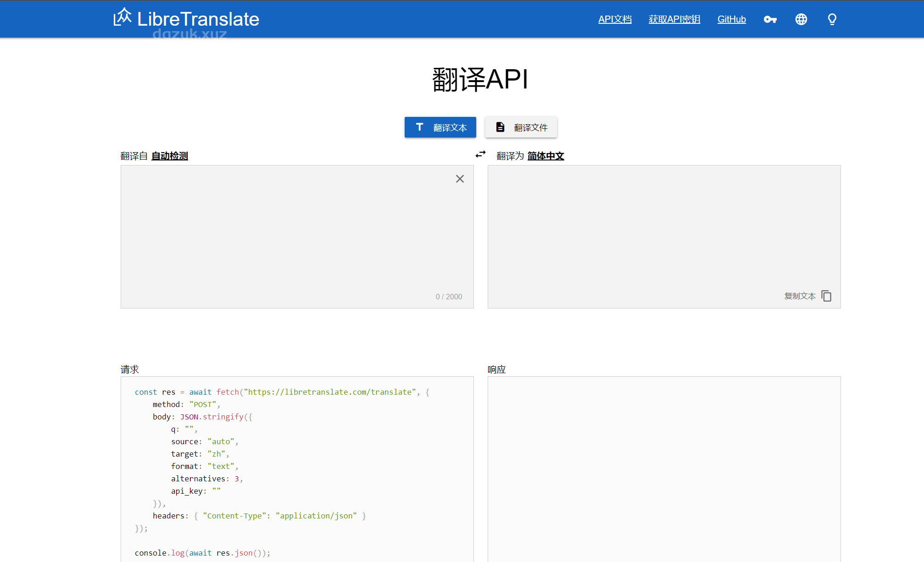Toggle theme with the lightbulb icon
Screen dimensions: 924x562
[832, 19]
